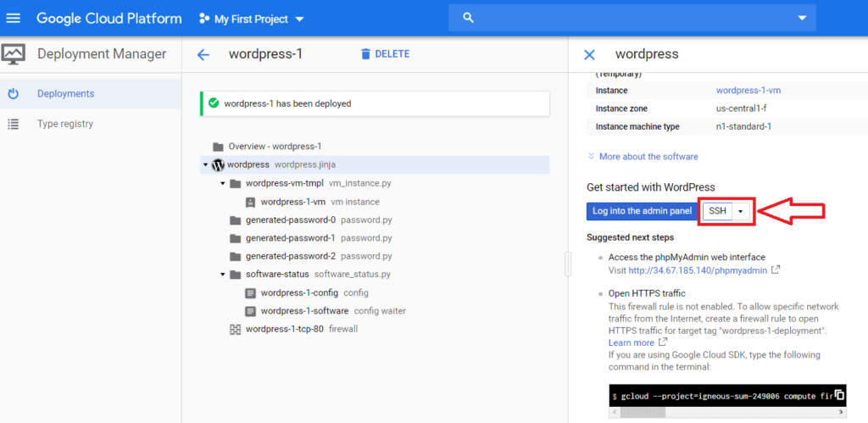This screenshot has height=423, width=868.
Task: Click the n1-standard-1 machine type value
Action: (743, 127)
